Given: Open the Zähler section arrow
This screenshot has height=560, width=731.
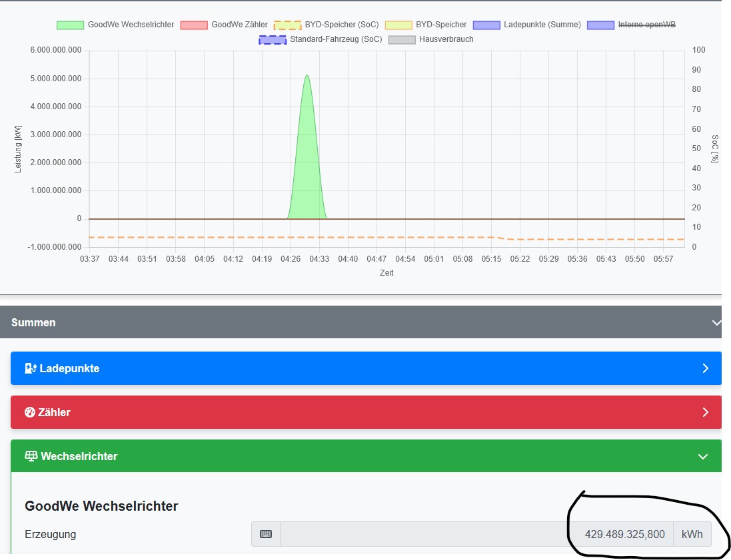Looking at the screenshot, I should [706, 412].
